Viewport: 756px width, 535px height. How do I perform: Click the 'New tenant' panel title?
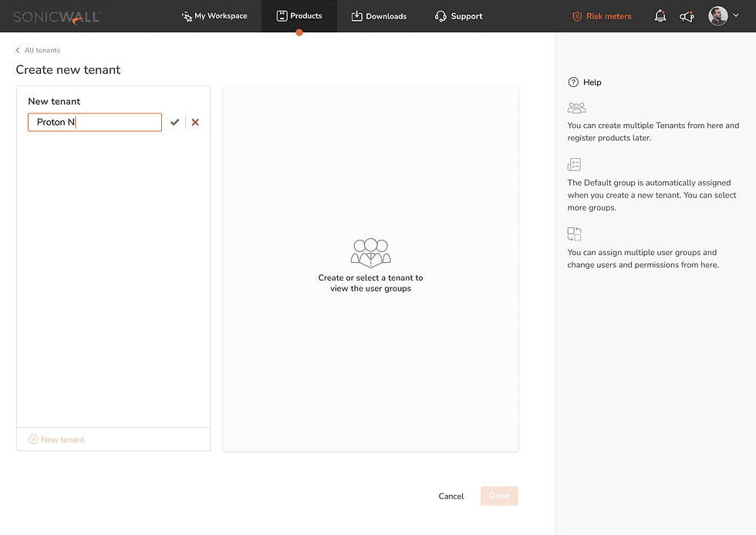click(54, 101)
